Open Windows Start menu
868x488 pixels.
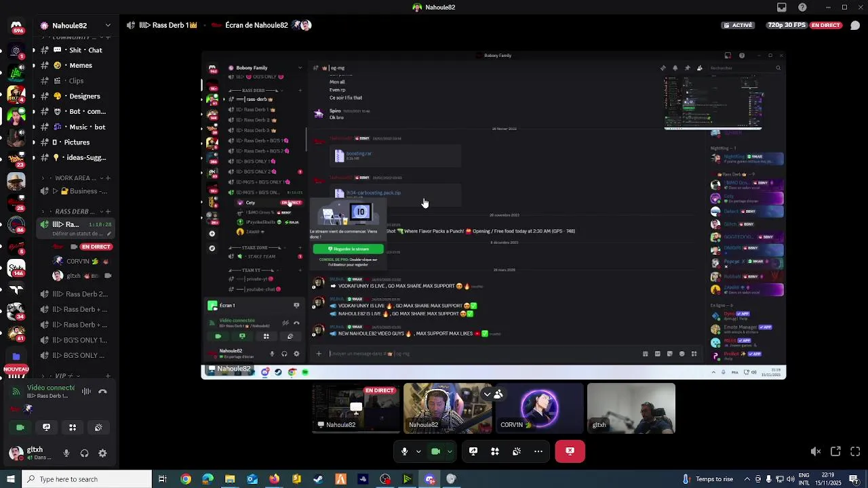click(x=10, y=479)
